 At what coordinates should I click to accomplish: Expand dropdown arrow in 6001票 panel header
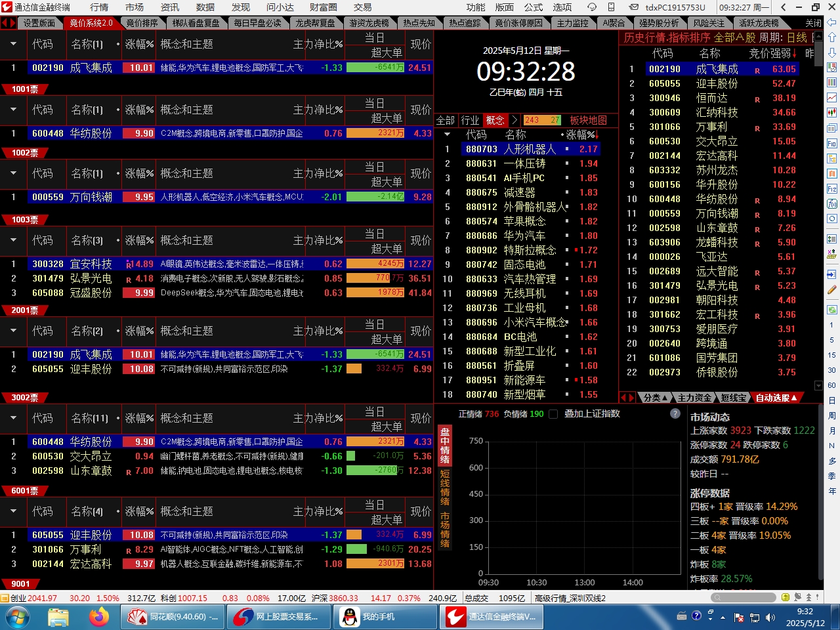point(13,418)
